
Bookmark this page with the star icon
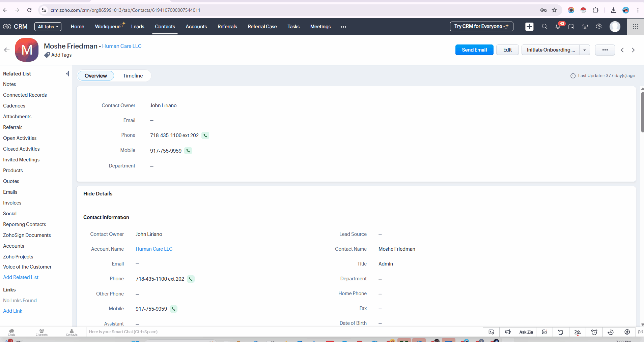click(x=554, y=10)
